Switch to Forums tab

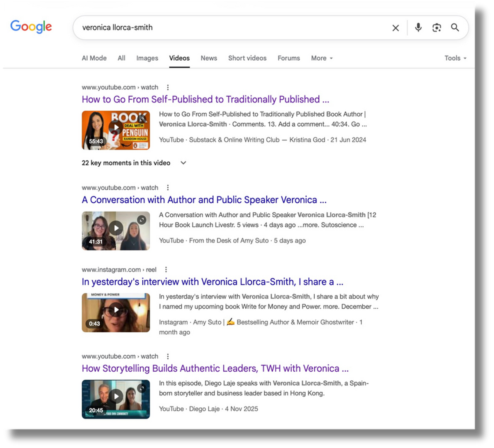[289, 58]
